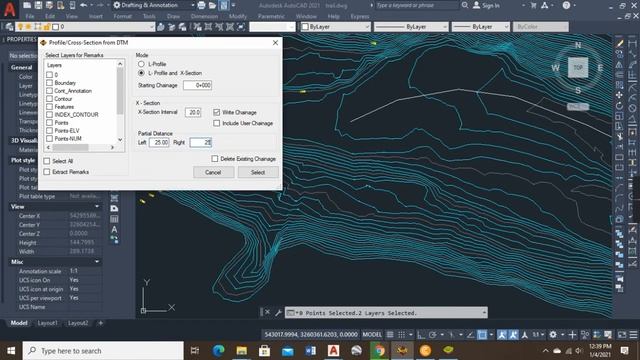This screenshot has height=360, width=640.
Task: Toggle polar tracking icon in status bar
Action: click(x=433, y=335)
